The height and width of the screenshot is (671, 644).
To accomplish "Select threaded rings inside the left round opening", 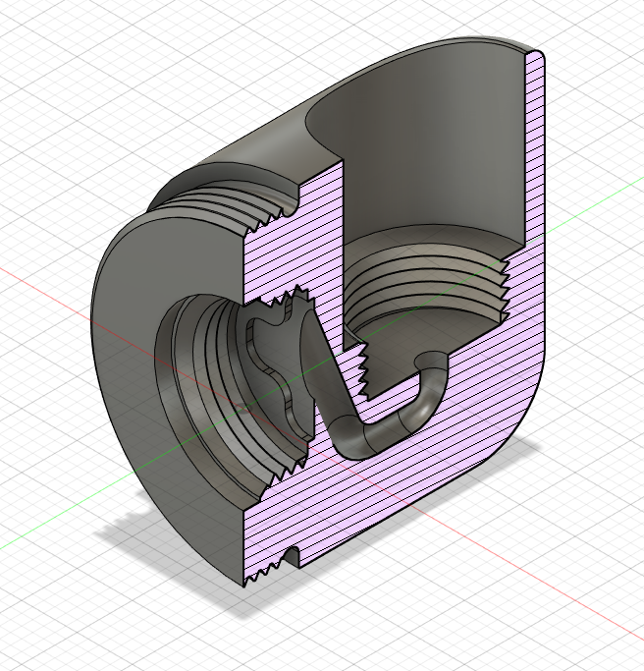I will click(196, 383).
